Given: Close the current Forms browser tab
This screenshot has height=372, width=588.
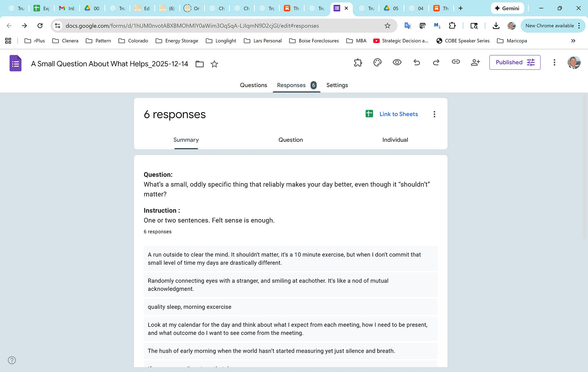Looking at the screenshot, I should pyautogui.click(x=346, y=8).
